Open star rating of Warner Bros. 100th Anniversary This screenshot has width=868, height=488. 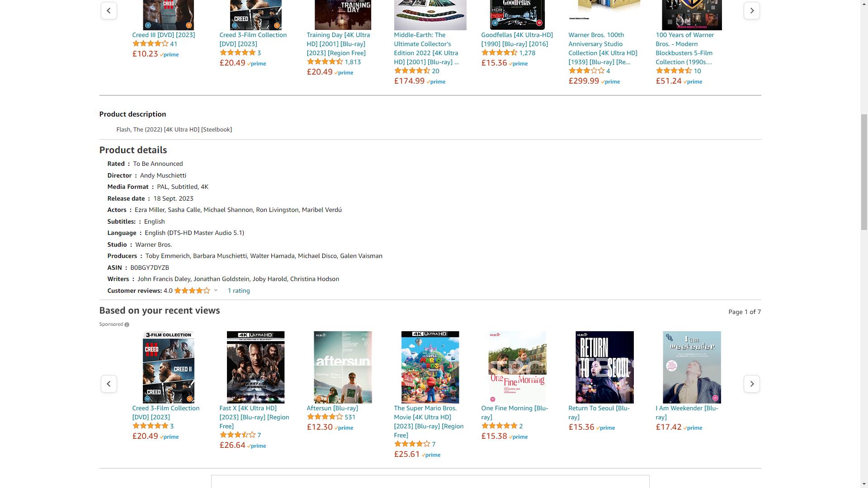(x=587, y=71)
